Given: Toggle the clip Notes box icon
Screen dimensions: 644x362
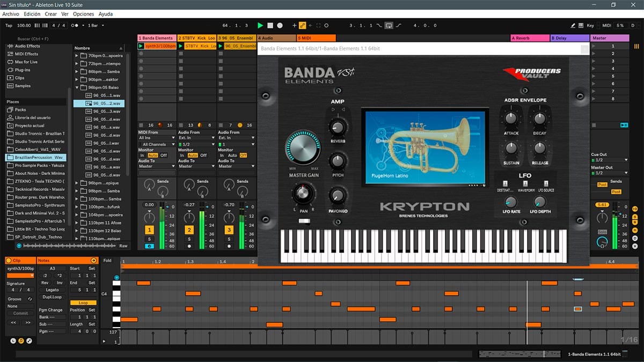Looking at the screenshot, I should [21, 341].
